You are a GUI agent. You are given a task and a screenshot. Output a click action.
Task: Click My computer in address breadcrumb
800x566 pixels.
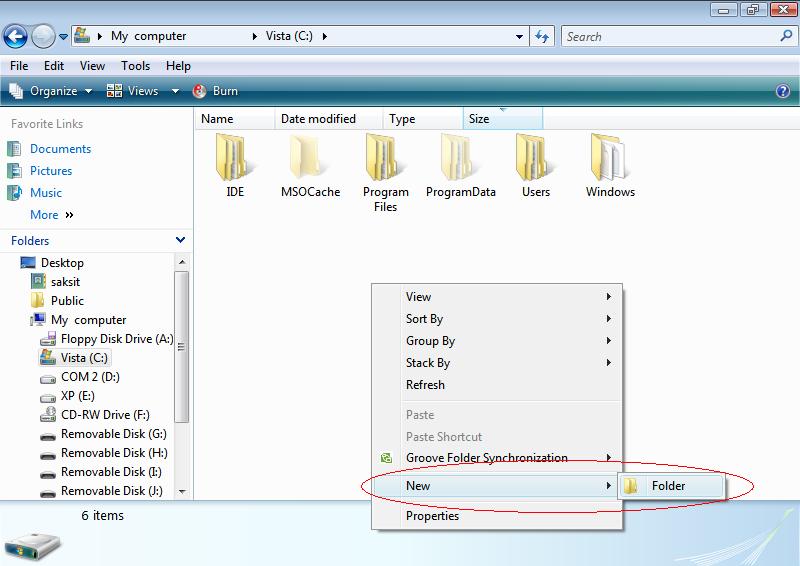click(x=148, y=36)
